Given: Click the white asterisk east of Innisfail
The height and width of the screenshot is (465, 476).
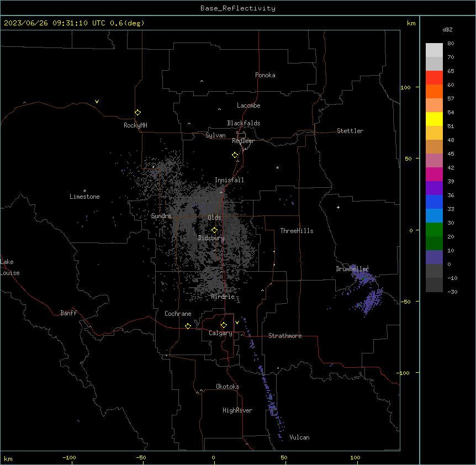Looking at the screenshot, I should [277, 167].
